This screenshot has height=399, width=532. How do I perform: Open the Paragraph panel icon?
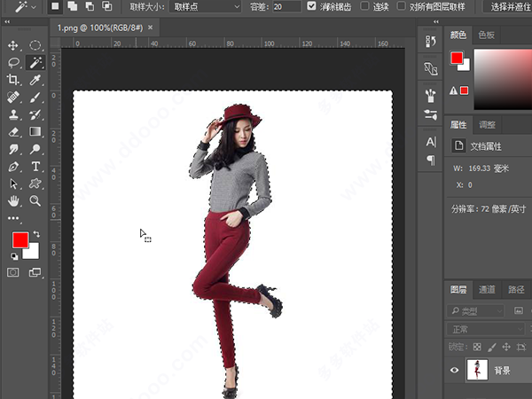pyautogui.click(x=431, y=160)
